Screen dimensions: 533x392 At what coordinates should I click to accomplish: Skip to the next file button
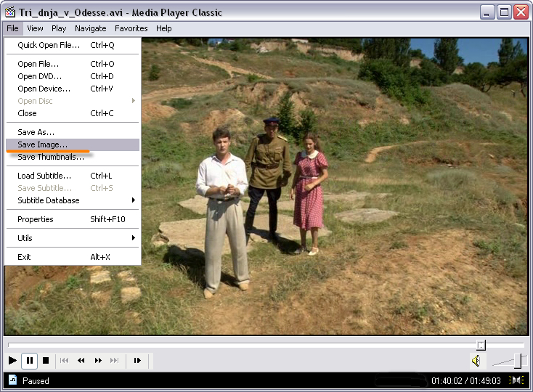tap(115, 360)
